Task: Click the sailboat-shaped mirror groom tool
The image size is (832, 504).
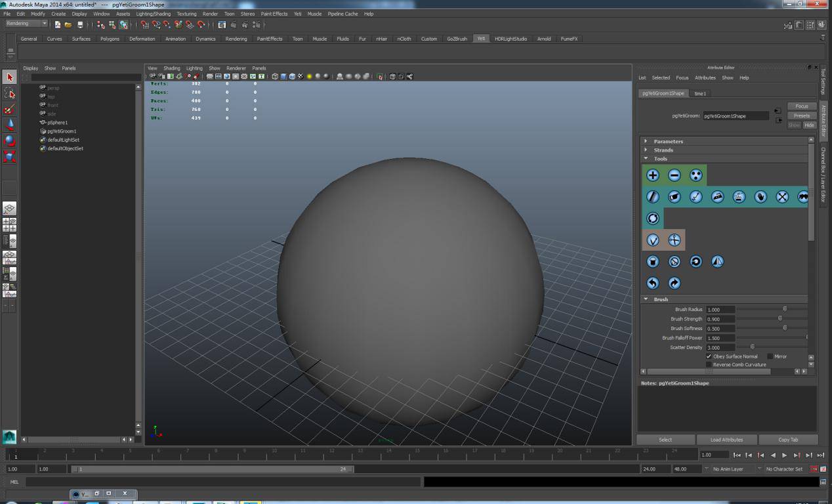Action: click(x=717, y=262)
